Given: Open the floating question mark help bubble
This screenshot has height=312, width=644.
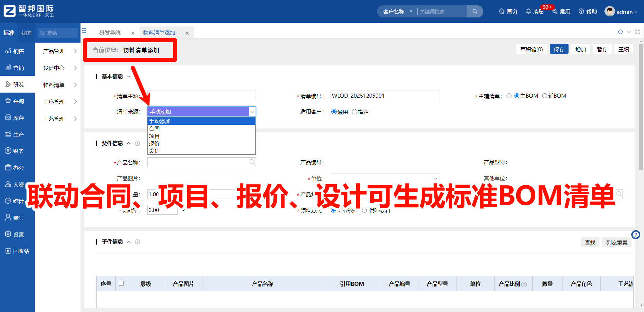Looking at the screenshot, I should [x=636, y=235].
